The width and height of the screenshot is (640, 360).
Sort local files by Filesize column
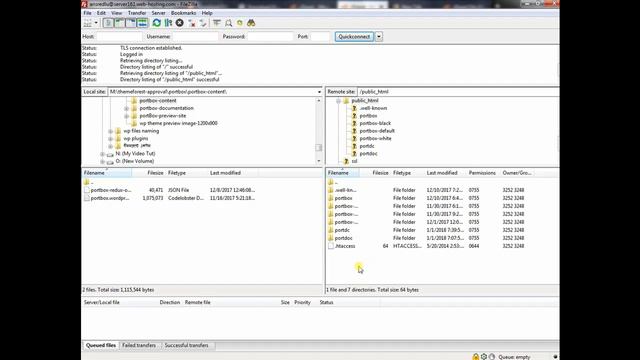coord(149,173)
